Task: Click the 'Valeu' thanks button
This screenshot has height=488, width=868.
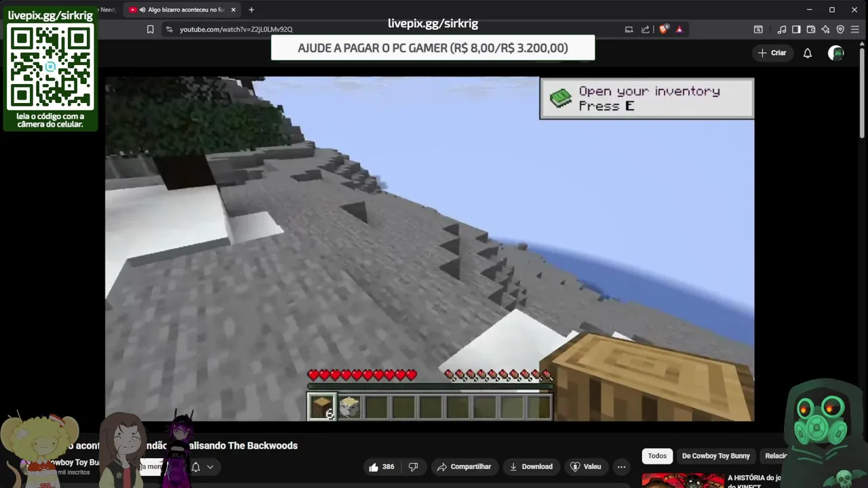Action: pos(586,466)
